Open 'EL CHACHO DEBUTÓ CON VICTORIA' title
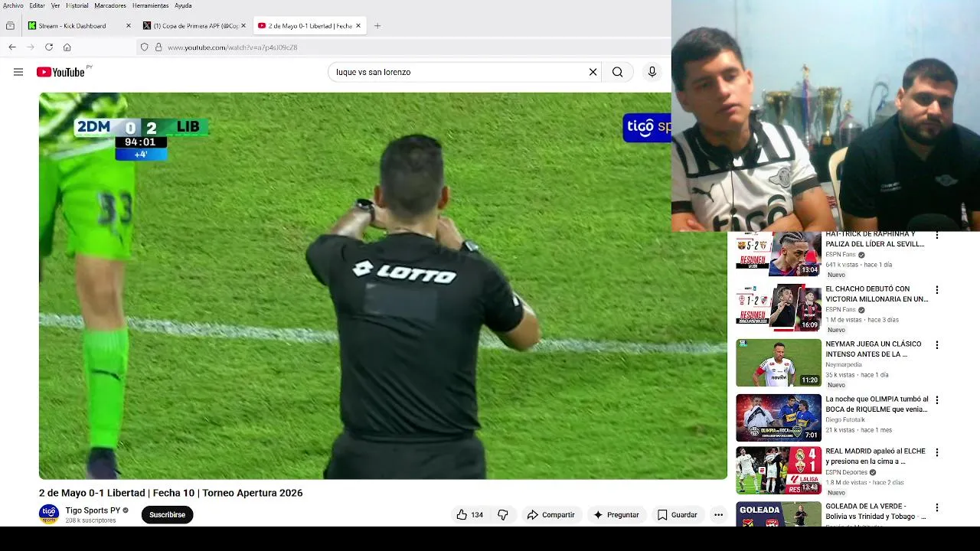This screenshot has height=551, width=980. click(x=877, y=294)
